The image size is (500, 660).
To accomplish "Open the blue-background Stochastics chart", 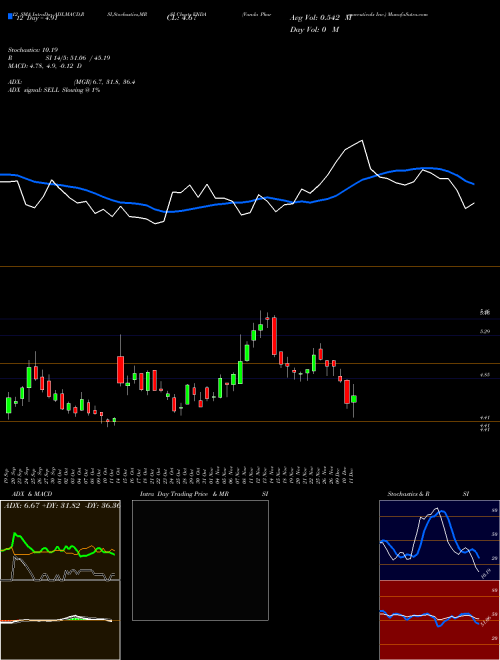I will tap(439, 540).
